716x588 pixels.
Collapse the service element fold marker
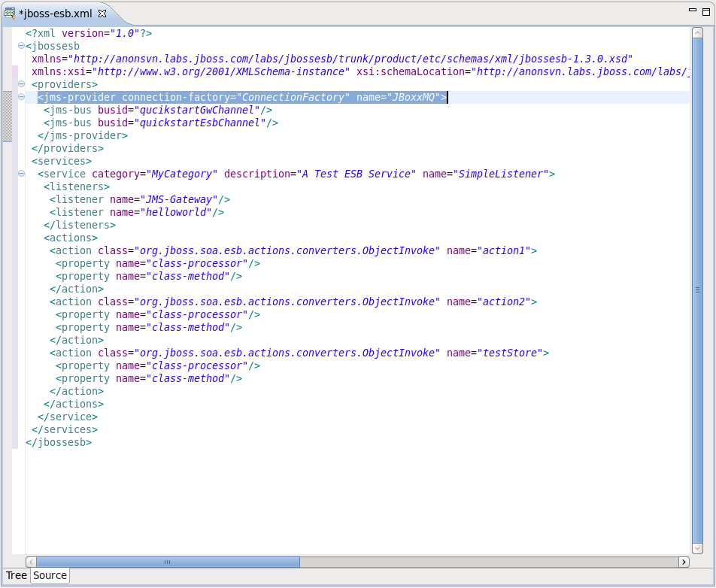pos(21,174)
